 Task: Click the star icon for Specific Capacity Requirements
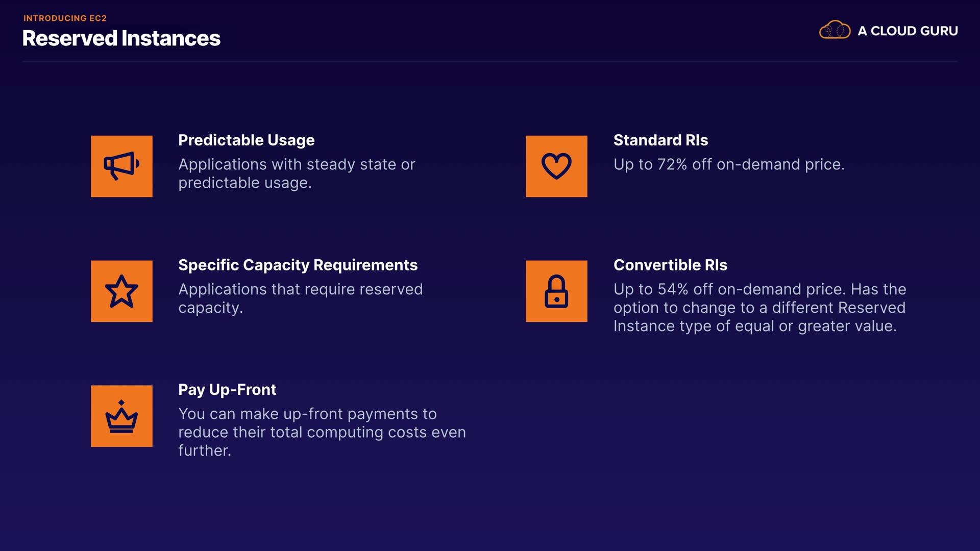(121, 291)
